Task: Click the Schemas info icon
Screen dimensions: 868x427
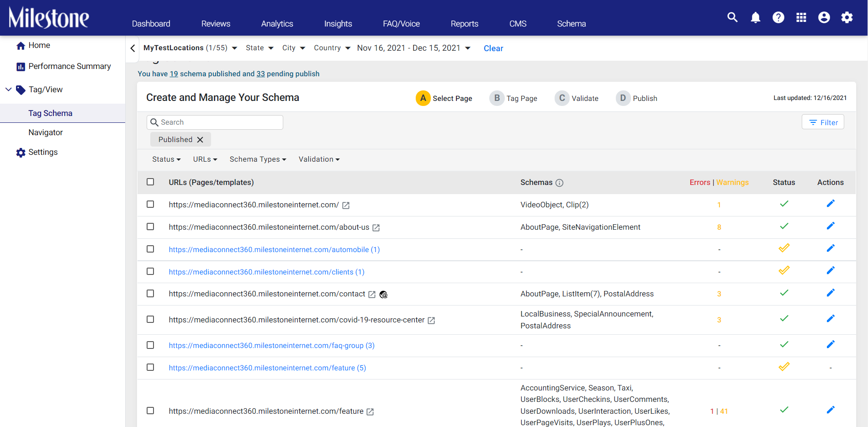Action: (x=560, y=183)
